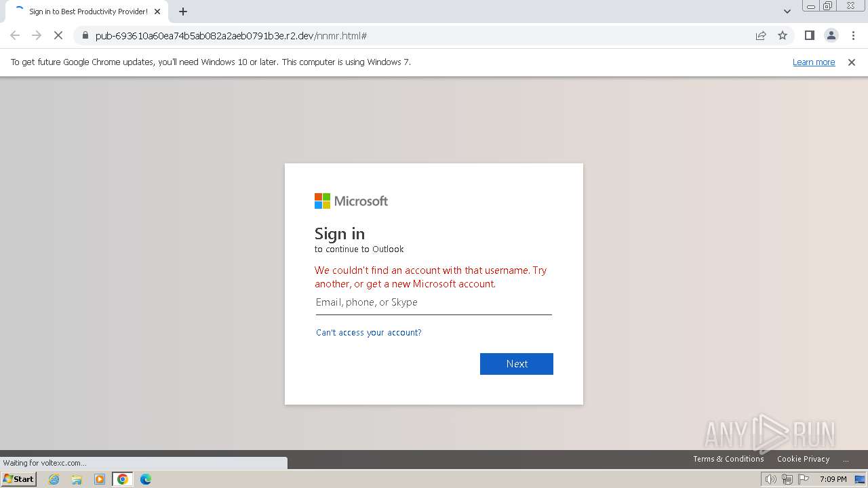This screenshot has width=868, height=488.
Task: Expand the tab search chevron
Action: 787,12
